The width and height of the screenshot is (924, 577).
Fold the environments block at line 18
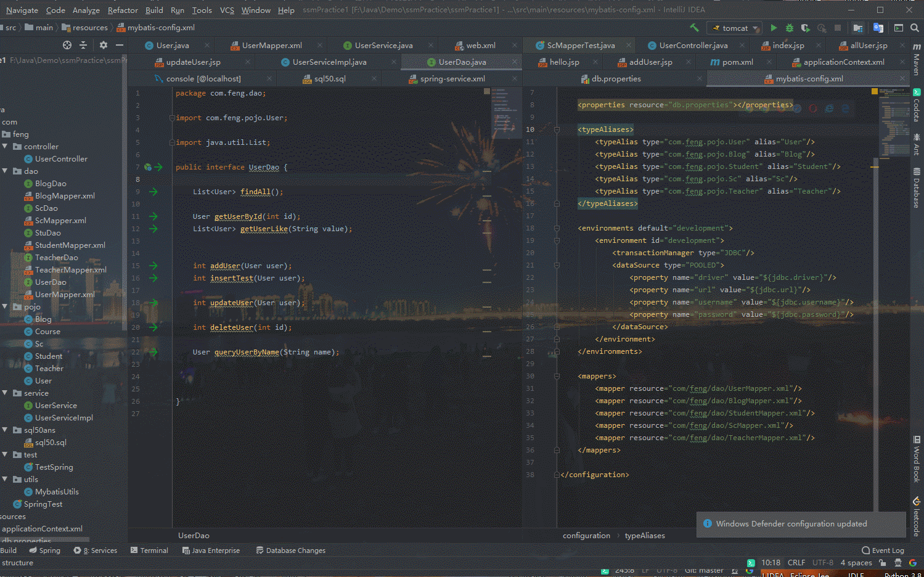point(557,228)
